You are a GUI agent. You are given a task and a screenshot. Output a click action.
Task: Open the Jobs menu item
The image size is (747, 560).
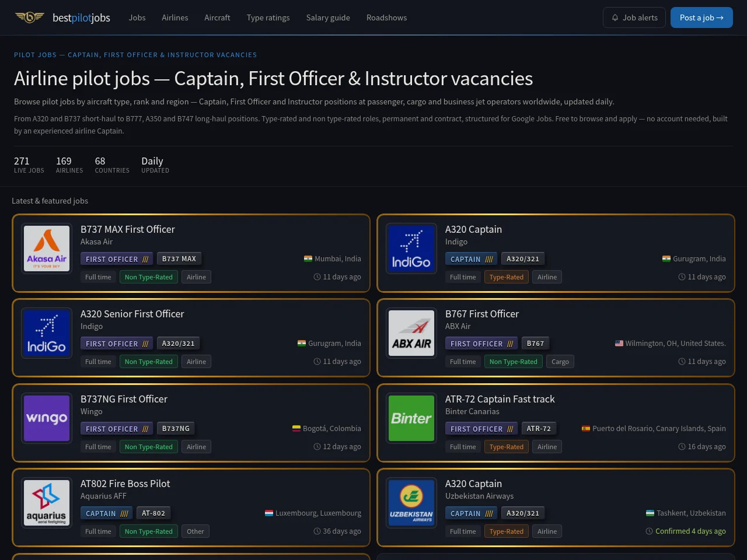tap(137, 17)
